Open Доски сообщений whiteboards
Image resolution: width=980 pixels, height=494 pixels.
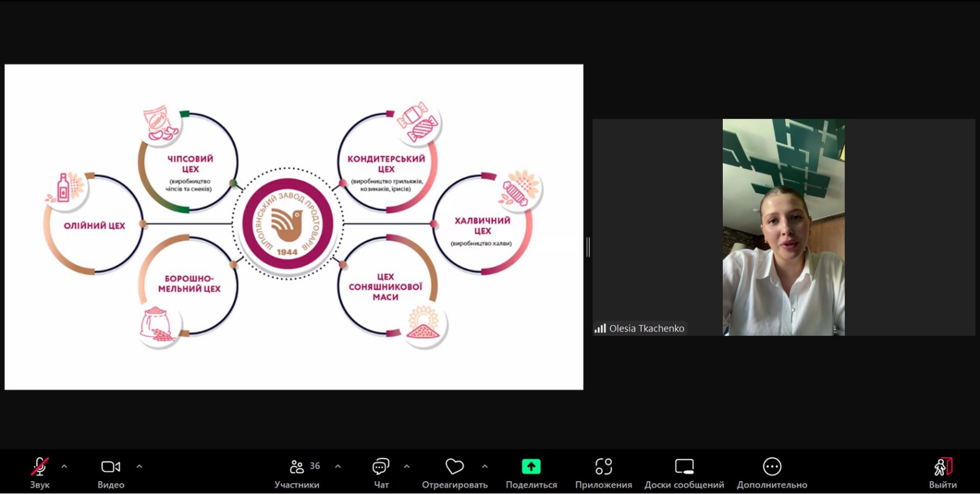click(x=684, y=467)
